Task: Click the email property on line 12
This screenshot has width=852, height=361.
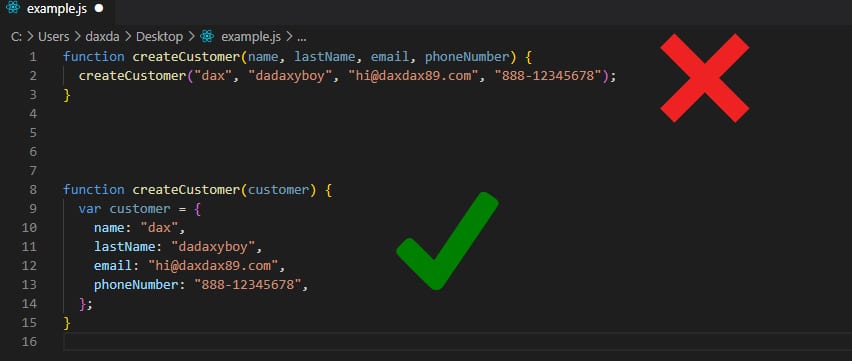Action: [113, 266]
